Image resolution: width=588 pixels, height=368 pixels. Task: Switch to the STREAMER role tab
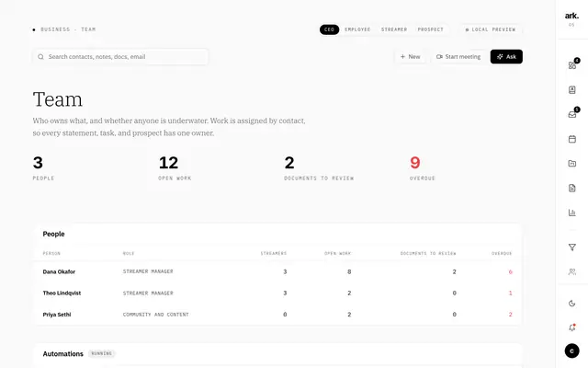point(394,29)
